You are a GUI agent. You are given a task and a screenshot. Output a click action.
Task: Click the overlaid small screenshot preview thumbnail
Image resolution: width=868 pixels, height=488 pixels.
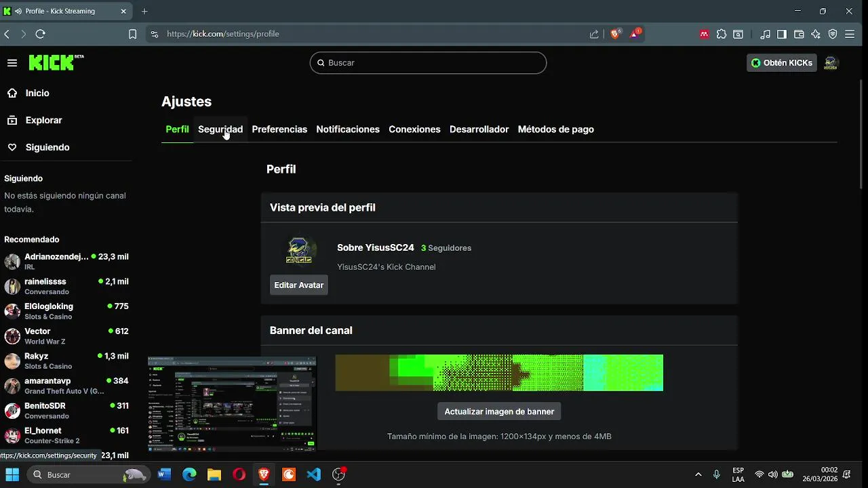232,403
